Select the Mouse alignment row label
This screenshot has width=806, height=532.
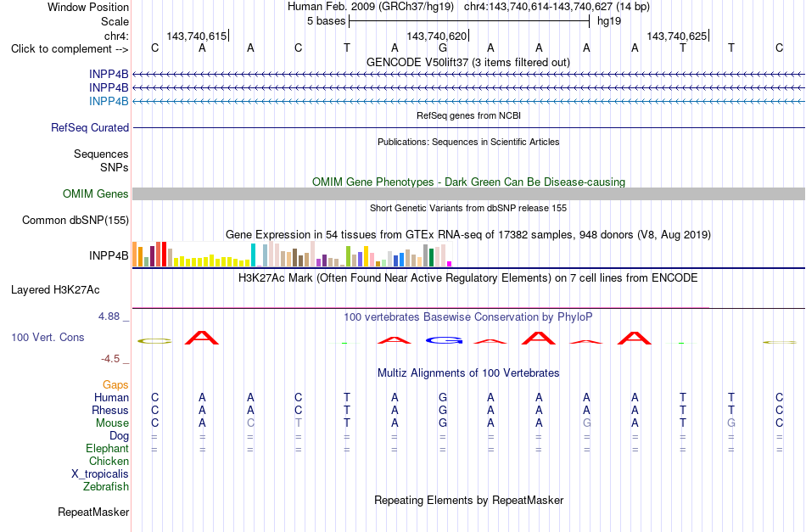coord(112,423)
